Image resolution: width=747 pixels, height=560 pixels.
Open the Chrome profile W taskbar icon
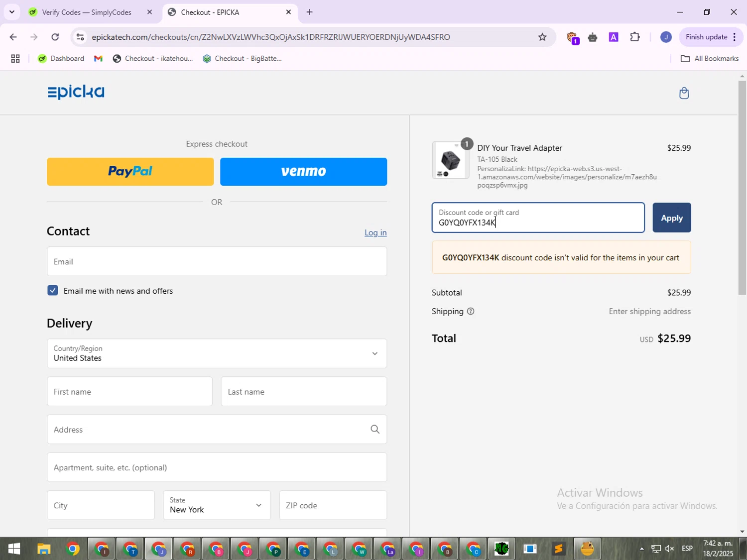tap(359, 549)
